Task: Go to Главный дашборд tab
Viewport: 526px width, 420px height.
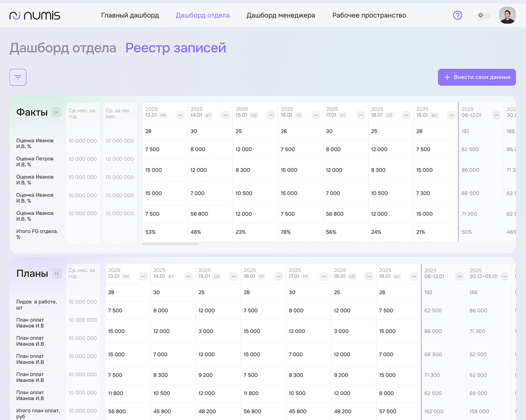Action: pos(130,16)
